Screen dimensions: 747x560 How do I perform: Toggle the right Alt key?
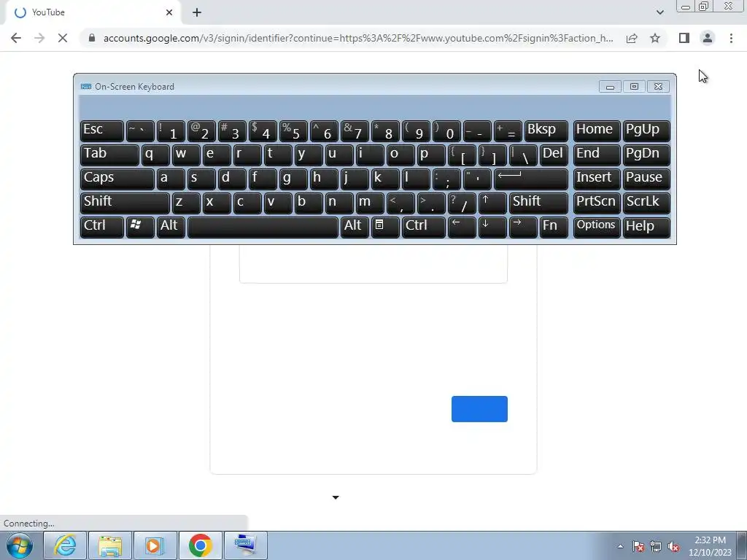[x=355, y=227]
